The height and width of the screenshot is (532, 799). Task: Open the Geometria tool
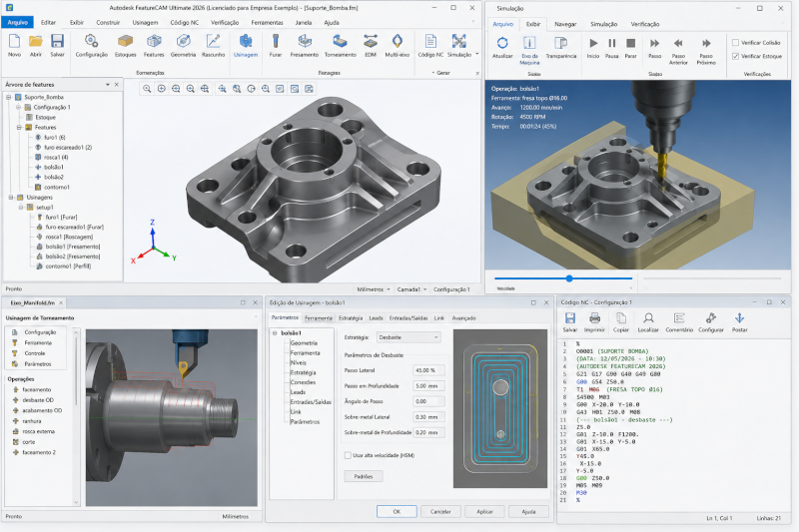point(183,41)
